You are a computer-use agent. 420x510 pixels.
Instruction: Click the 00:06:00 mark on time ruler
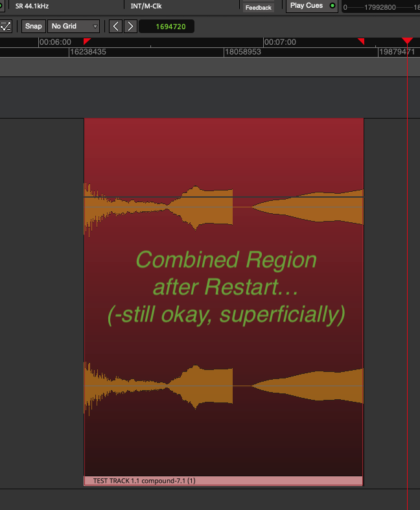tap(55, 42)
